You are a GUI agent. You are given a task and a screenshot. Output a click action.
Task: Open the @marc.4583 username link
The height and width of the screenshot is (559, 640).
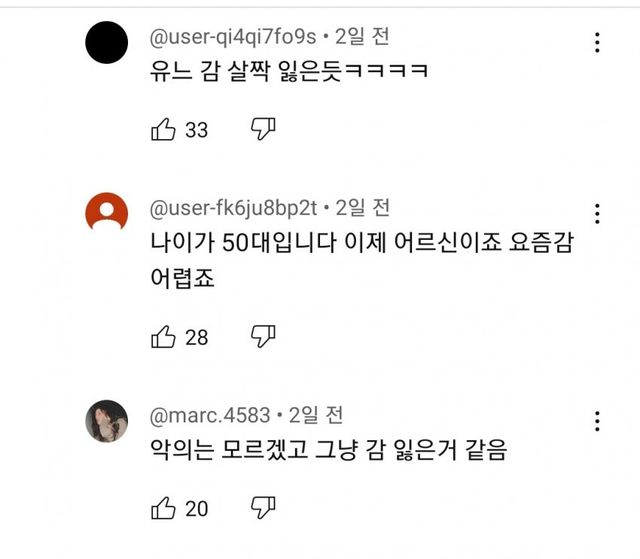[x=208, y=415]
